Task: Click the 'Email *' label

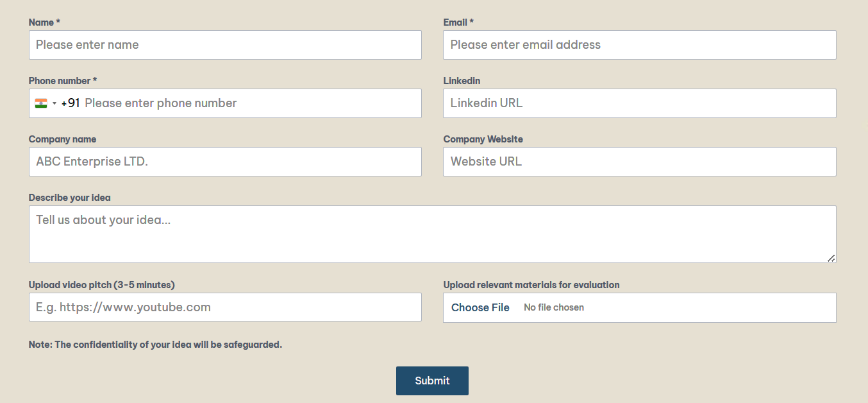Action: coord(458,22)
